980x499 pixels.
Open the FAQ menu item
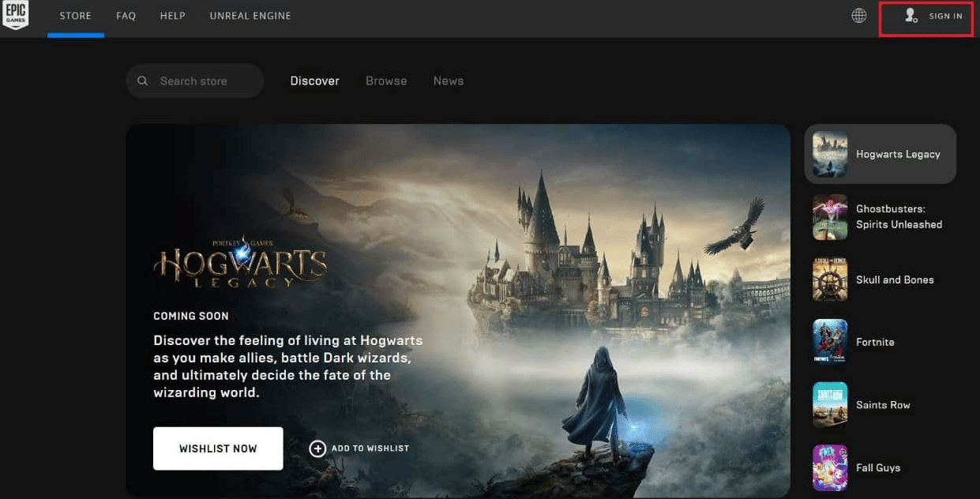coord(126,16)
